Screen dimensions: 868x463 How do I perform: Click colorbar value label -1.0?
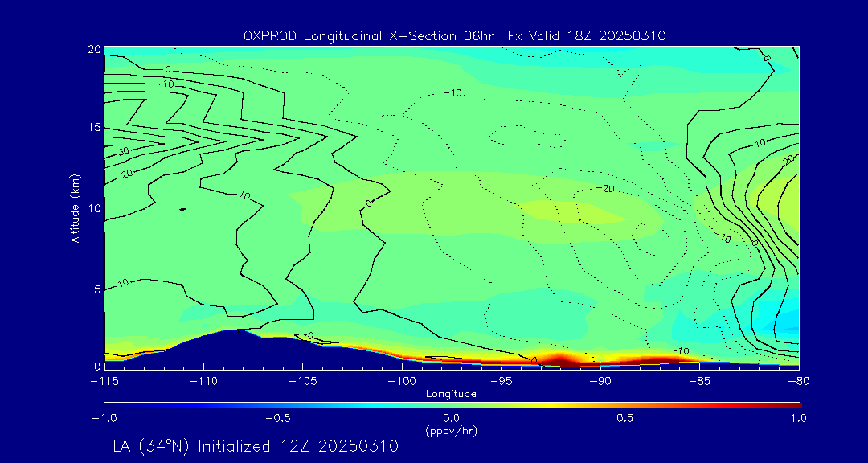(x=104, y=418)
